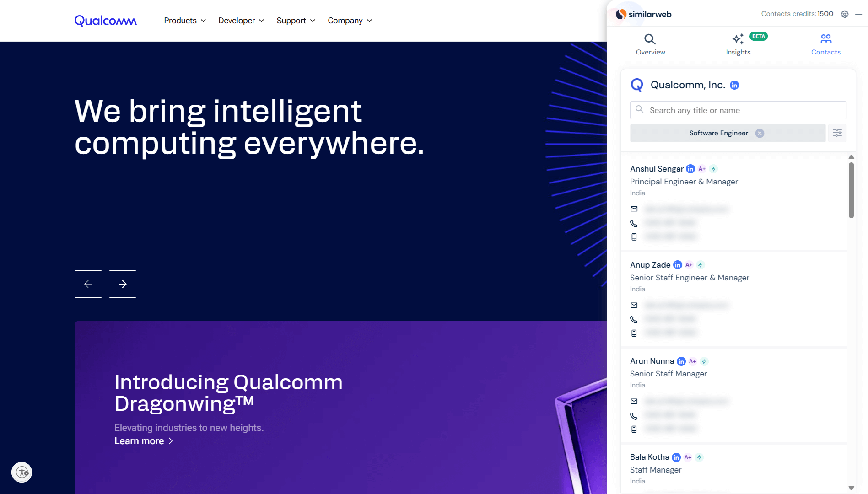Expand the Developer dropdown

(241, 21)
